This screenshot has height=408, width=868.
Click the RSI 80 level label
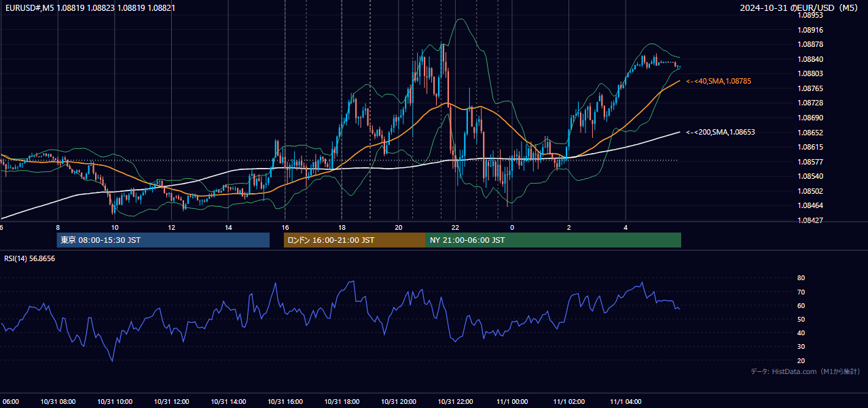801,278
